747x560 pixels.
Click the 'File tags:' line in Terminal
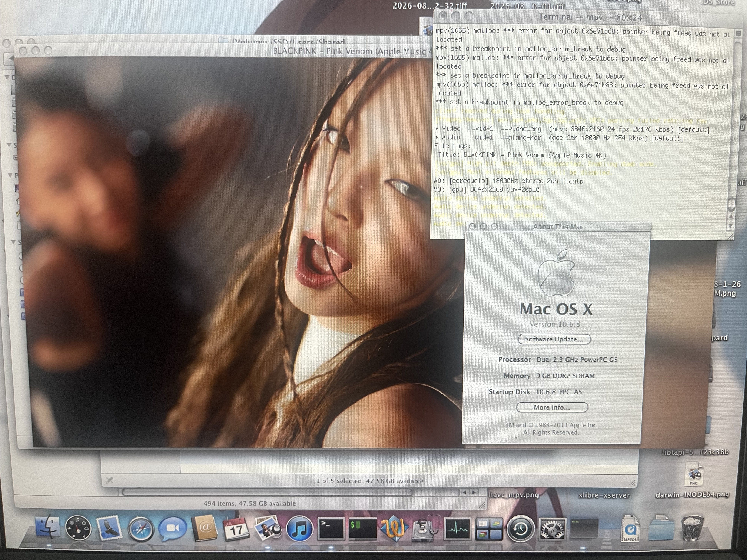pos(453,146)
